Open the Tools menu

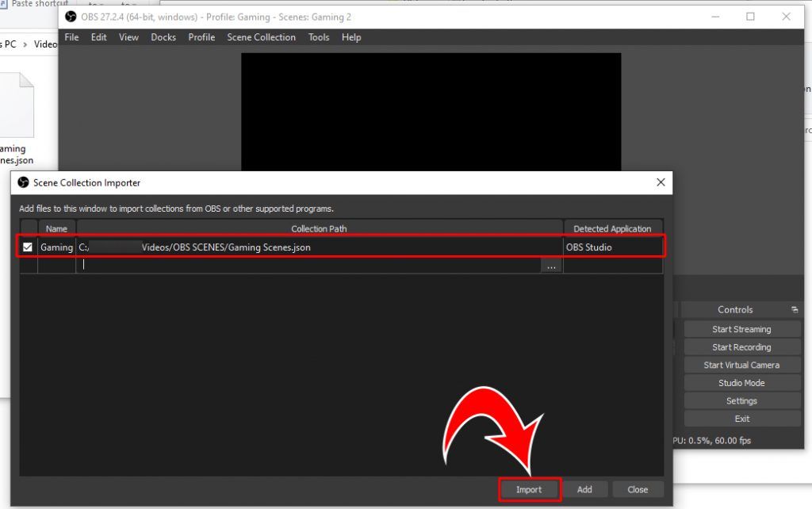pyautogui.click(x=318, y=37)
